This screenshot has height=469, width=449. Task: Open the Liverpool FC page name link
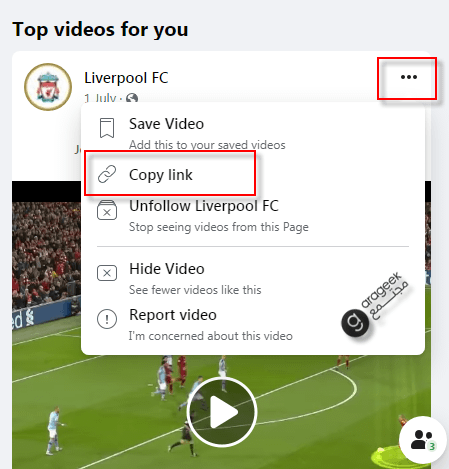click(126, 78)
